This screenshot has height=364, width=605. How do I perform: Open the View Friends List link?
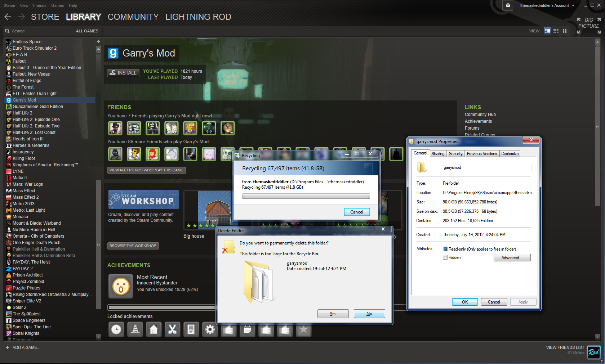(x=565, y=347)
